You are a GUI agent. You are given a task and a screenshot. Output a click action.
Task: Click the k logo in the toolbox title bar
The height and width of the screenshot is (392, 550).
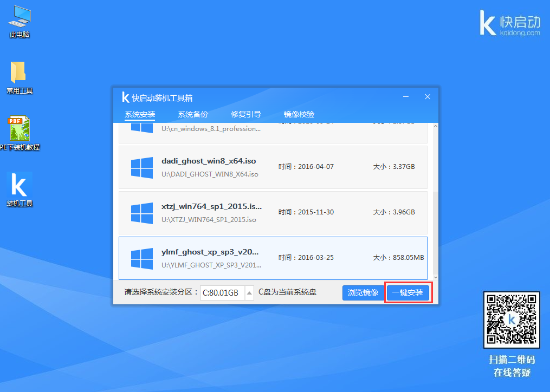point(125,97)
